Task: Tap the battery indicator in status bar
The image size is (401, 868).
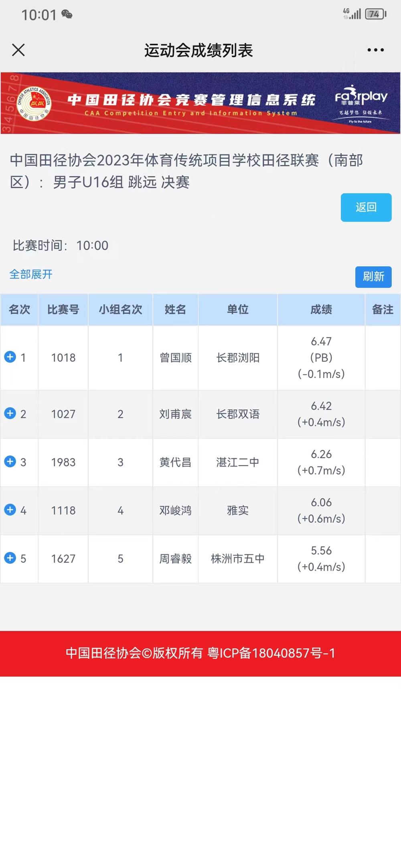Action: click(375, 14)
